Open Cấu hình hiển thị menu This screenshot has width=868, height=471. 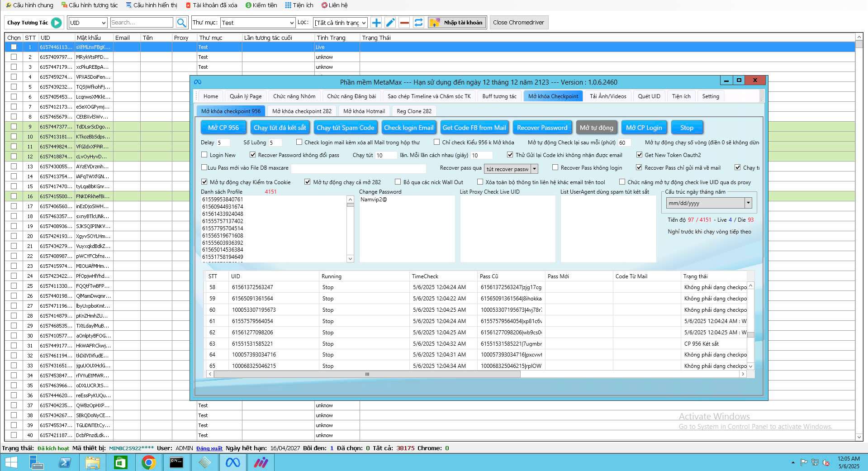pos(152,5)
